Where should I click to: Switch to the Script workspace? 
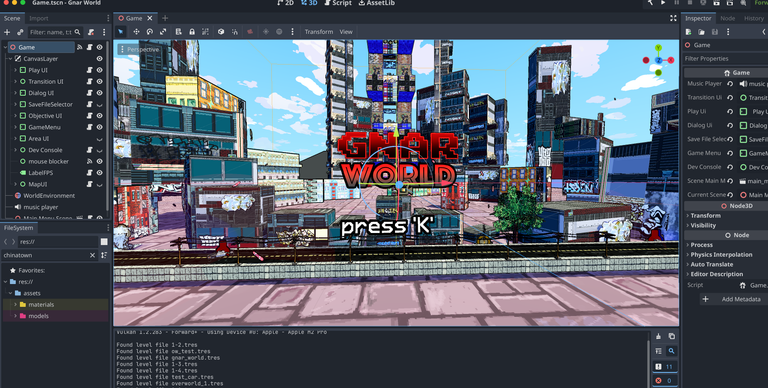pos(338,3)
